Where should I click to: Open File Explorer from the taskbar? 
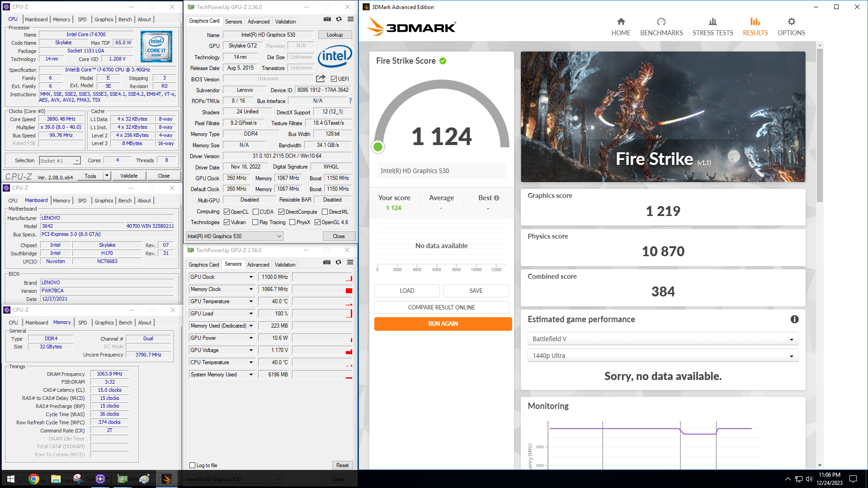coord(56,479)
